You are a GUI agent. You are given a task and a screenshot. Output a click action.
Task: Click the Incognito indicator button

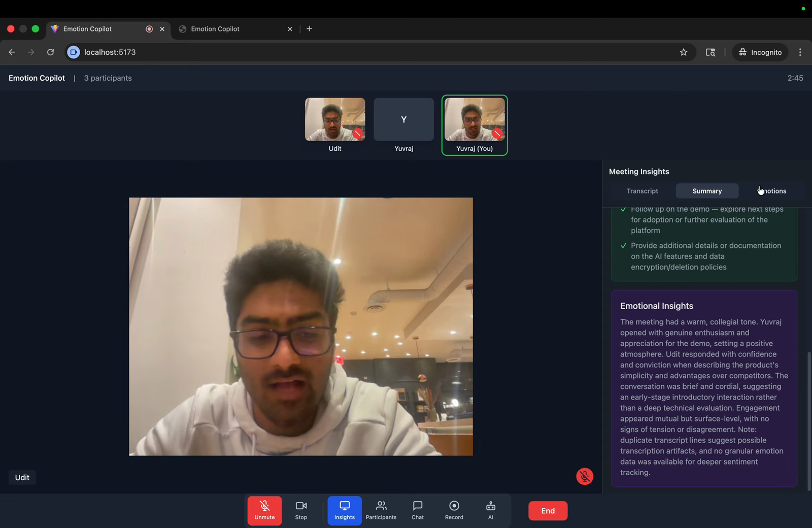point(760,52)
